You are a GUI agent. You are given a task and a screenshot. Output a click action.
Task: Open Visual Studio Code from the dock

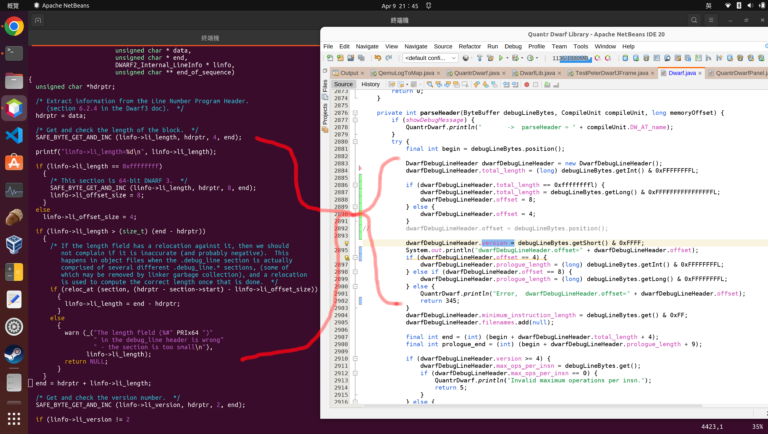click(14, 135)
